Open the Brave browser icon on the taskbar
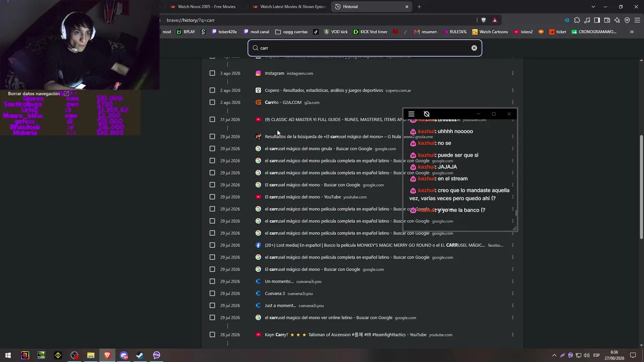 (107, 355)
